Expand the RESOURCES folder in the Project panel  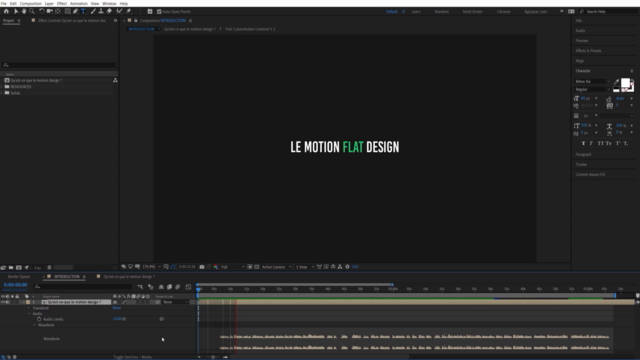pyautogui.click(x=2, y=87)
